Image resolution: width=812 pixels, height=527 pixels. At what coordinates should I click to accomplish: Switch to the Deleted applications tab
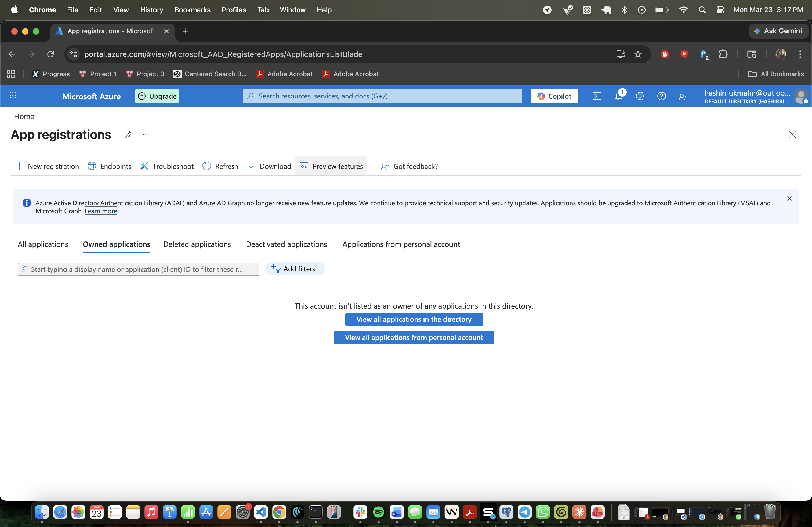point(197,244)
